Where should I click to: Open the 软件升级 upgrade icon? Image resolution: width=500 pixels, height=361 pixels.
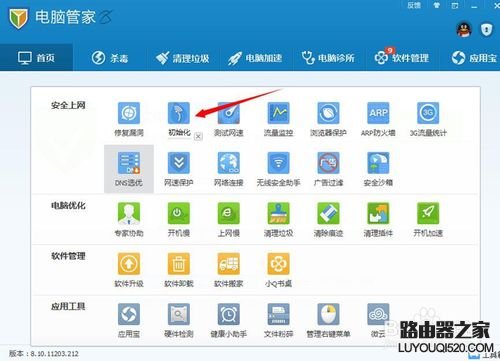tap(129, 264)
